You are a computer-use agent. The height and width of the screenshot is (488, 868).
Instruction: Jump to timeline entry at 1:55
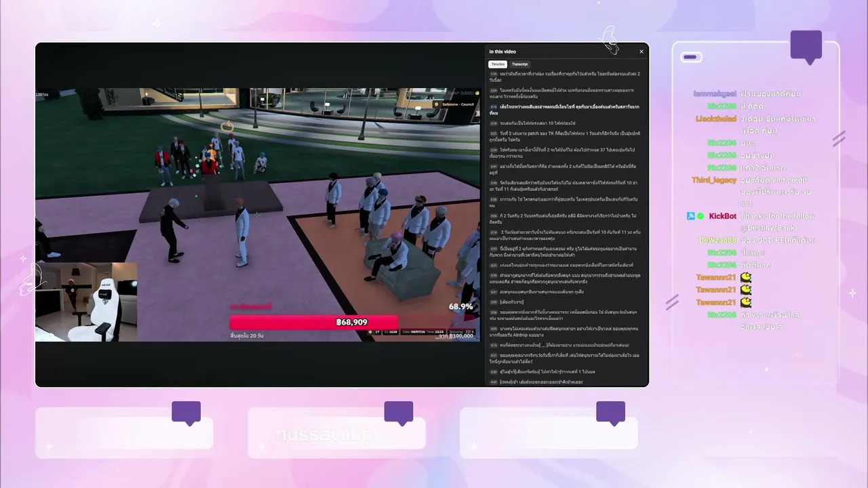[x=565, y=77]
